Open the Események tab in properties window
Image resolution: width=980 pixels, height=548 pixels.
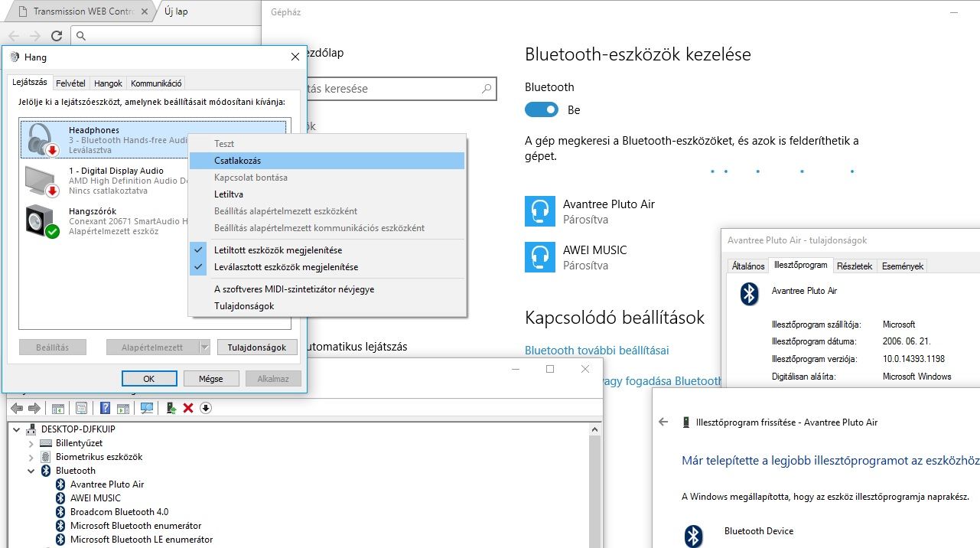(903, 266)
